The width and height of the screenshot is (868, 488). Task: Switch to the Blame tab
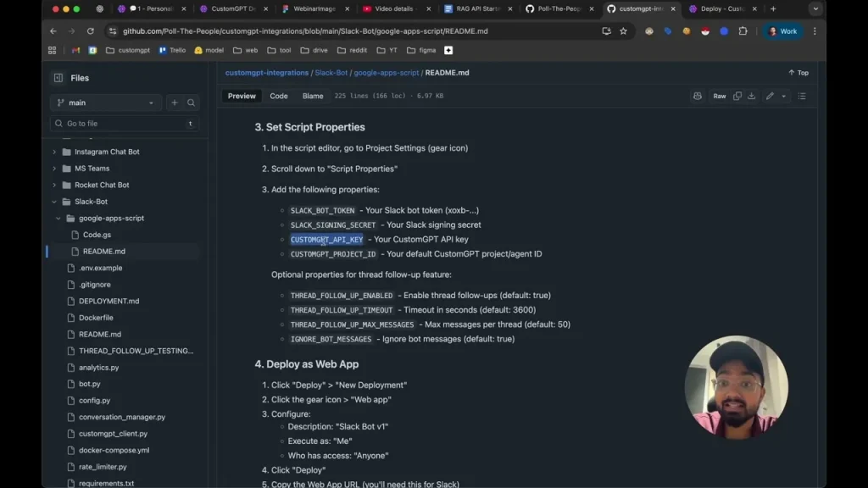click(312, 96)
